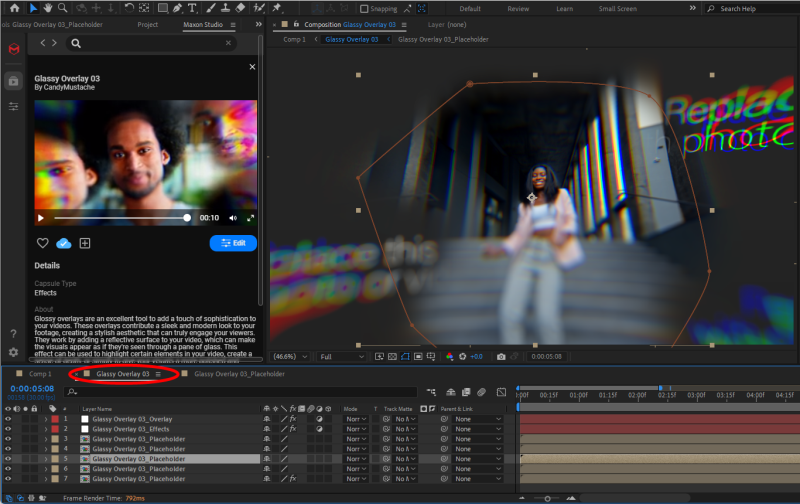The width and height of the screenshot is (800, 504).
Task: Open the Learn workspace
Action: click(x=565, y=9)
